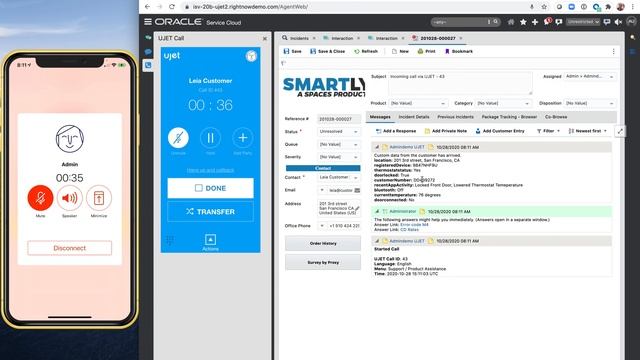Click the home icon in Oracle header
The width and height of the screenshot is (640, 360).
(511, 22)
